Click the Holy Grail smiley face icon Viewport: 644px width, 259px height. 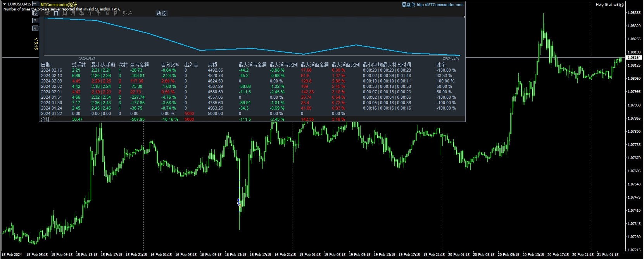pyautogui.click(x=622, y=5)
